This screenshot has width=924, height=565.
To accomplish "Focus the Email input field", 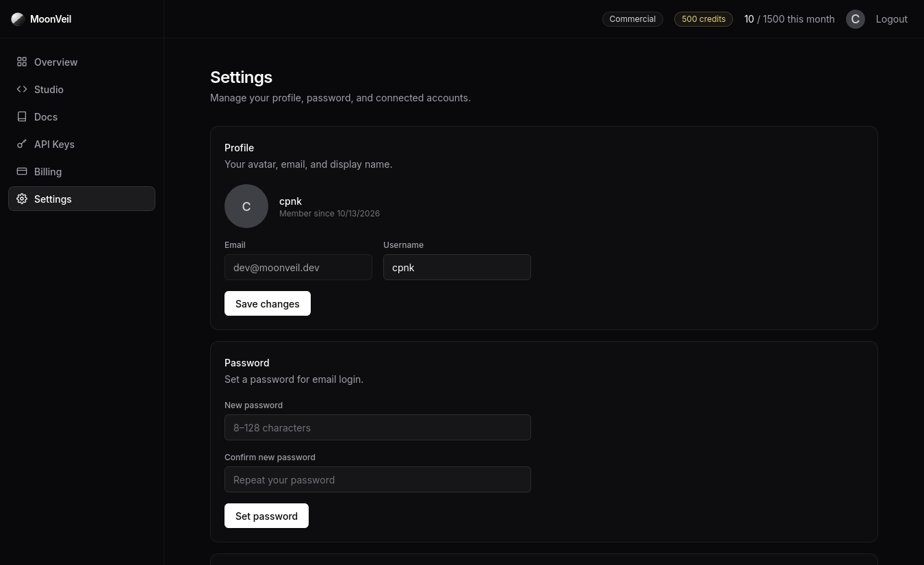I will (x=298, y=267).
